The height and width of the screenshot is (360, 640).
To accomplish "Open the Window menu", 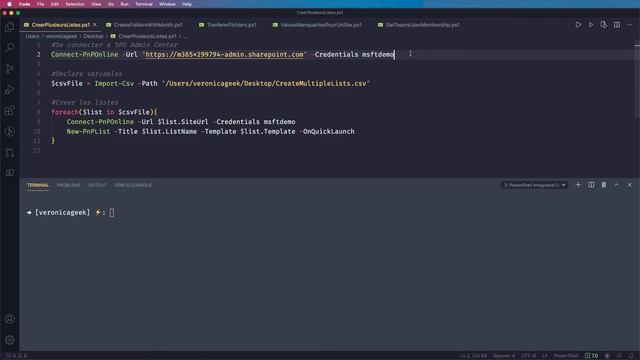I will 167,4.
